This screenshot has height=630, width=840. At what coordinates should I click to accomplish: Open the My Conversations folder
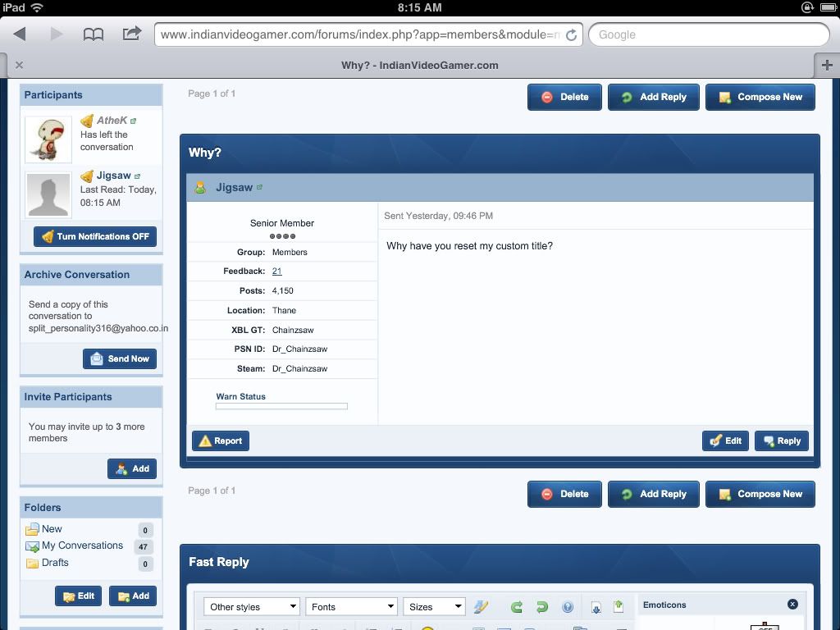82,546
